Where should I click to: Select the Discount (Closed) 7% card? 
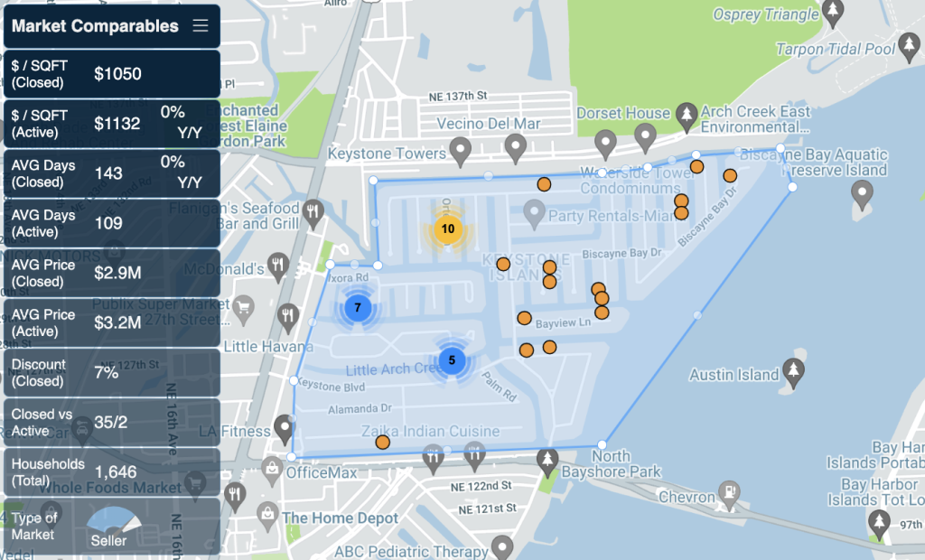(112, 372)
